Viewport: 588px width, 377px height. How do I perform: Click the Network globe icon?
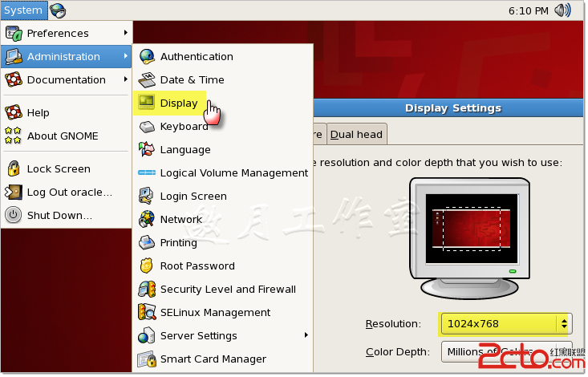pos(146,220)
